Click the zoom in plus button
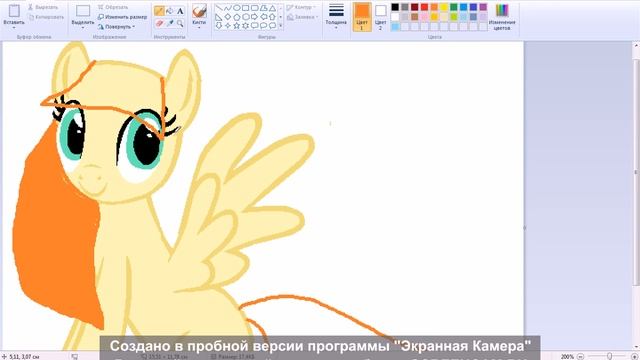 click(635, 357)
